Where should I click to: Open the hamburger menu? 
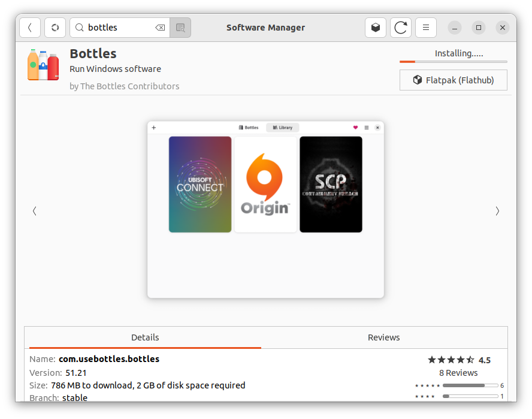pos(426,28)
